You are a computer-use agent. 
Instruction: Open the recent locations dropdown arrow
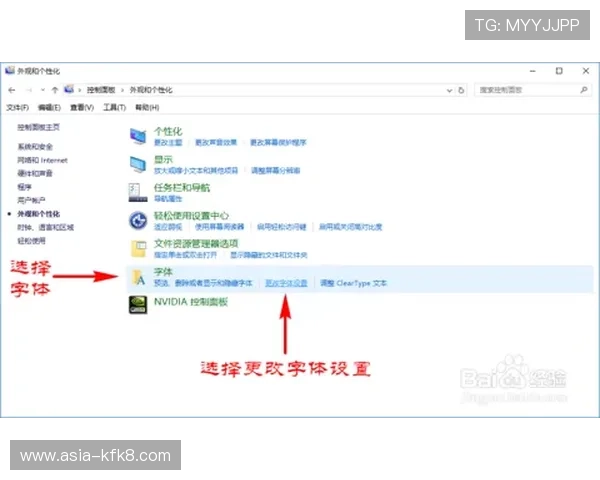tap(42, 90)
